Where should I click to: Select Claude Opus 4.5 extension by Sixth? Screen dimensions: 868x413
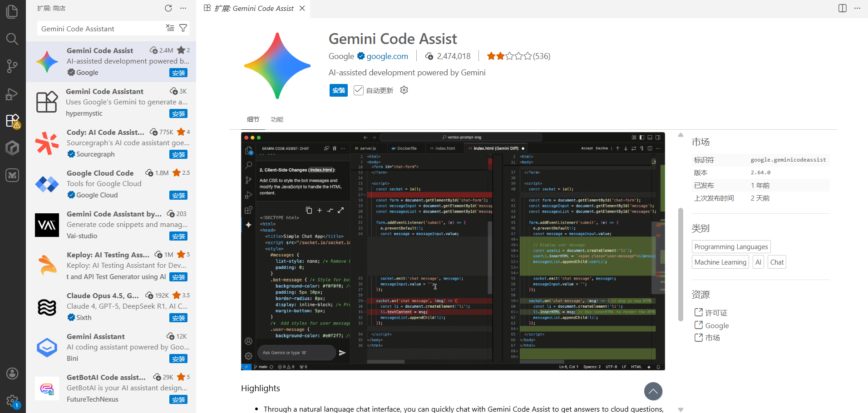pos(111,307)
